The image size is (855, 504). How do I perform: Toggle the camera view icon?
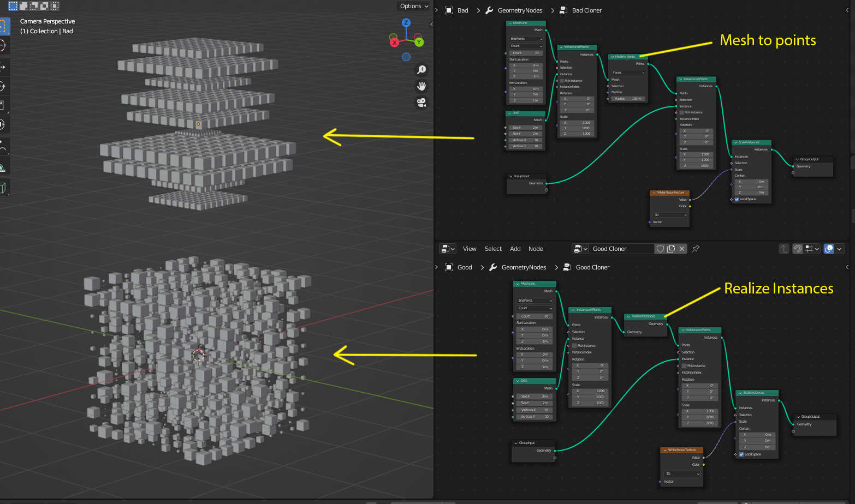[x=421, y=103]
